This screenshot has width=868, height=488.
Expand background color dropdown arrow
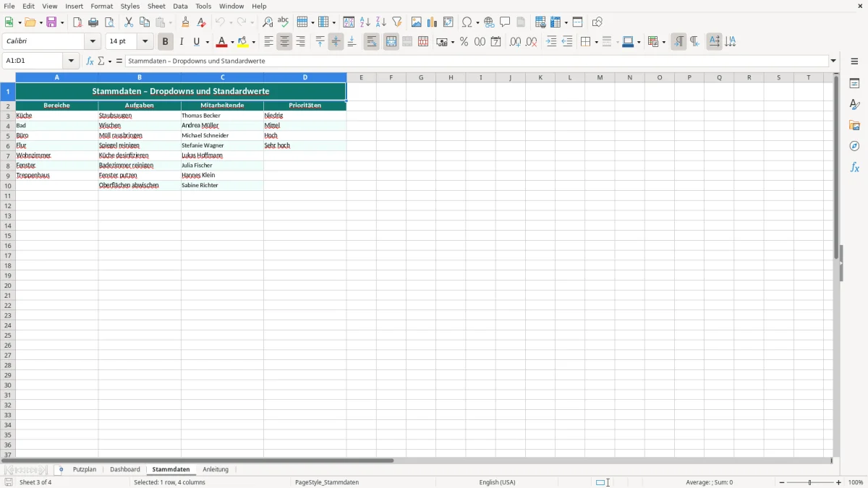pos(254,43)
